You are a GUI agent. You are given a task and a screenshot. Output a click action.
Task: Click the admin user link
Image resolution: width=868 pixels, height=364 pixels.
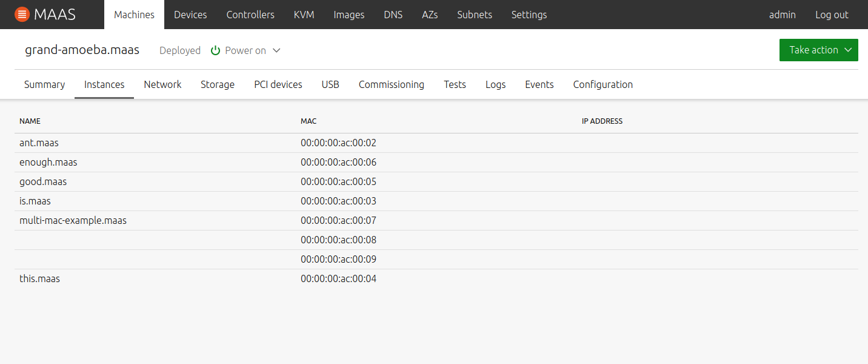(782, 15)
